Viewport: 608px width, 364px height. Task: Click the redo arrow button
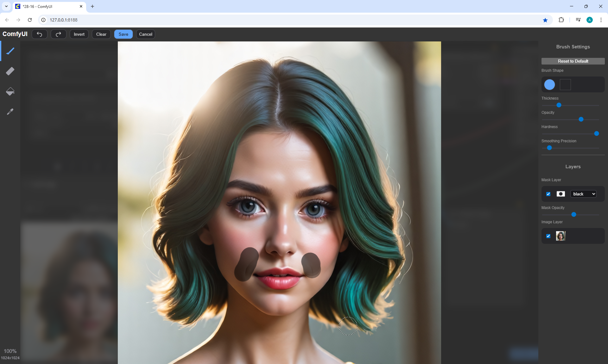(x=58, y=34)
